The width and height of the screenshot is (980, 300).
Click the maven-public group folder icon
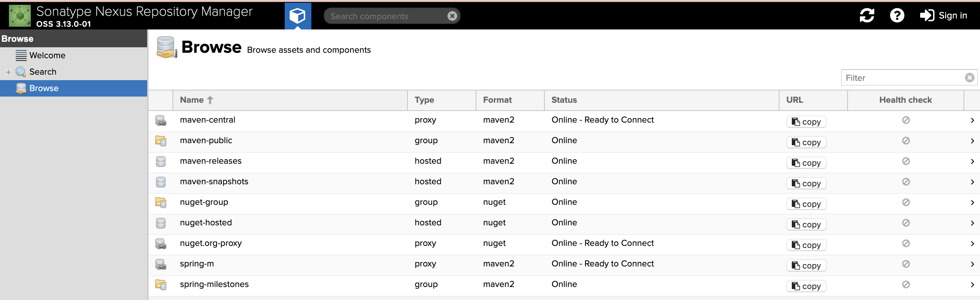coord(160,141)
